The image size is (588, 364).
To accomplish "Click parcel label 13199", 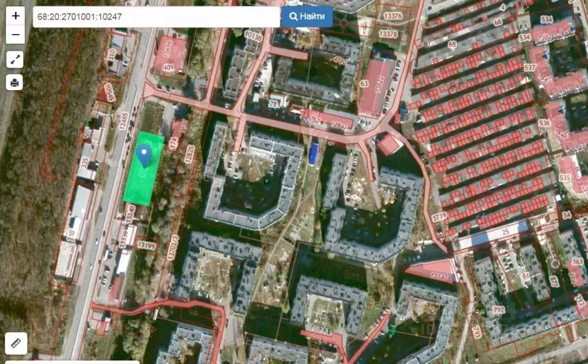I will click(x=146, y=246).
